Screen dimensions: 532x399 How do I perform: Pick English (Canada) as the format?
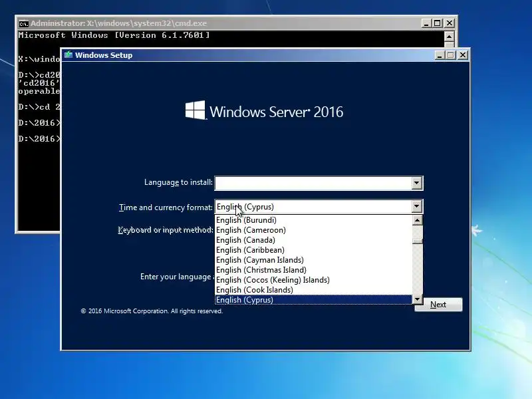(314, 240)
